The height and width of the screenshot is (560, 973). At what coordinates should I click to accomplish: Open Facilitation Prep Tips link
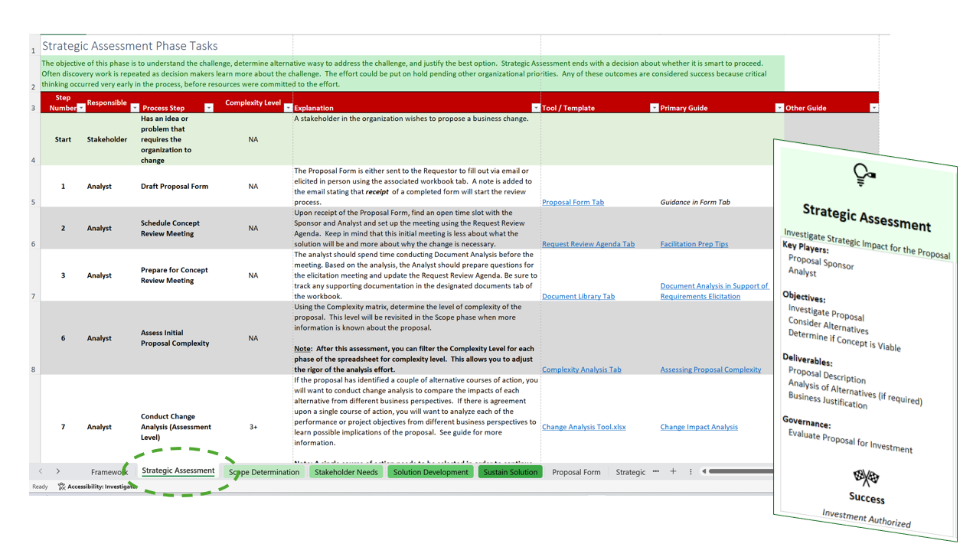pos(694,244)
